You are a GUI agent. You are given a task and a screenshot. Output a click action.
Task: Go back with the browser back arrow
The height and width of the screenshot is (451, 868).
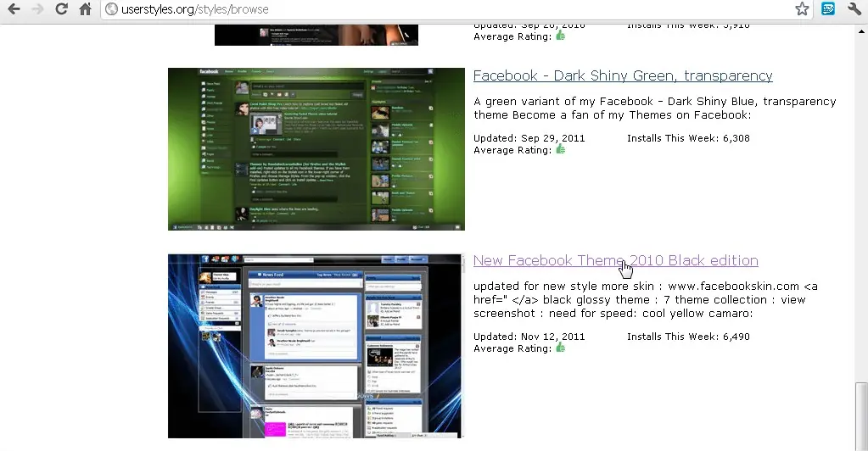(x=14, y=8)
